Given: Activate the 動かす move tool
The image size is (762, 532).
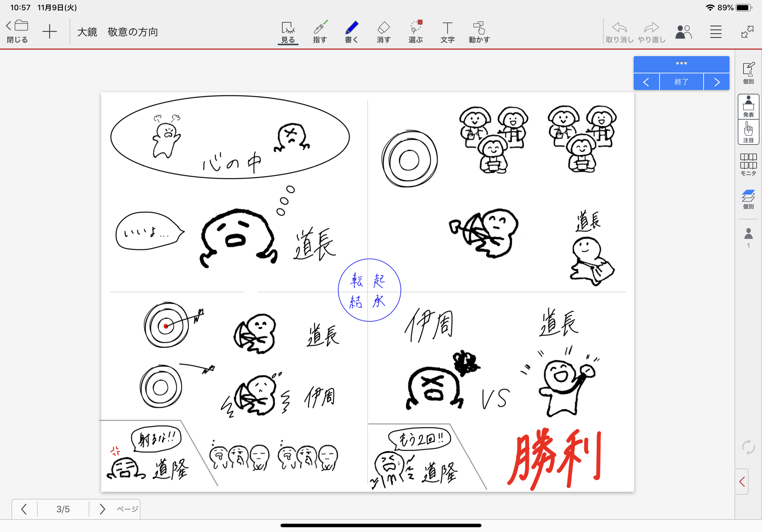Looking at the screenshot, I should (x=479, y=32).
